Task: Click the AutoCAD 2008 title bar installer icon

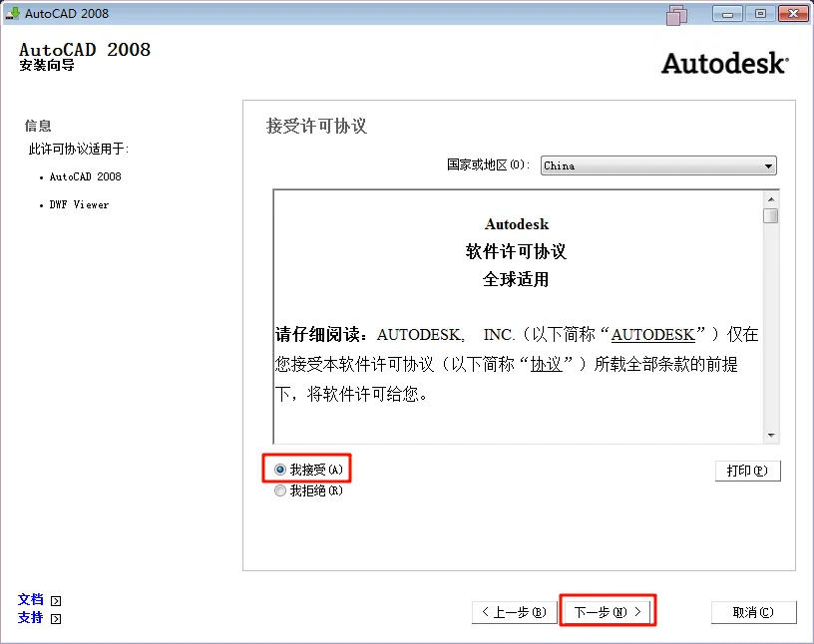Action: pyautogui.click(x=12, y=14)
